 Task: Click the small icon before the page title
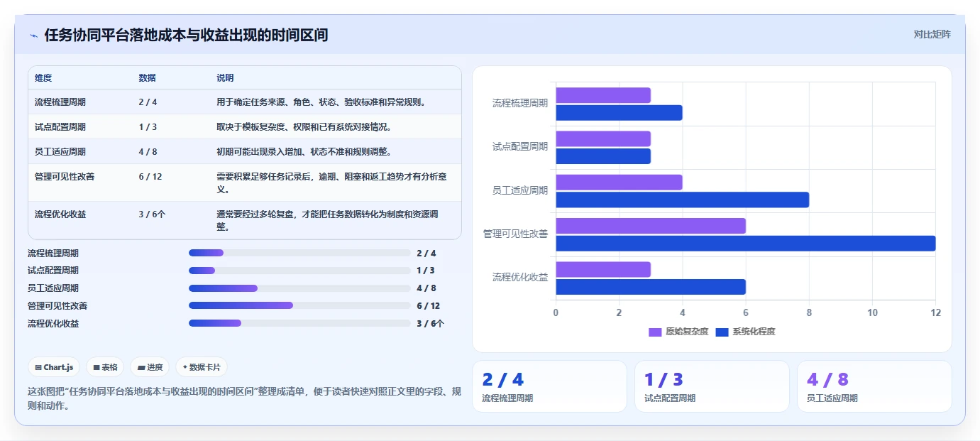pyautogui.click(x=33, y=36)
